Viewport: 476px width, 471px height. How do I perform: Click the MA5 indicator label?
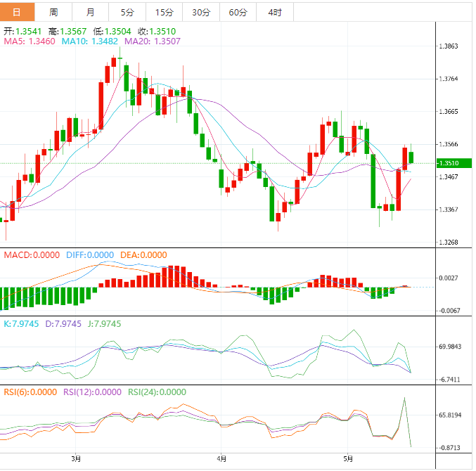pyautogui.click(x=30, y=42)
